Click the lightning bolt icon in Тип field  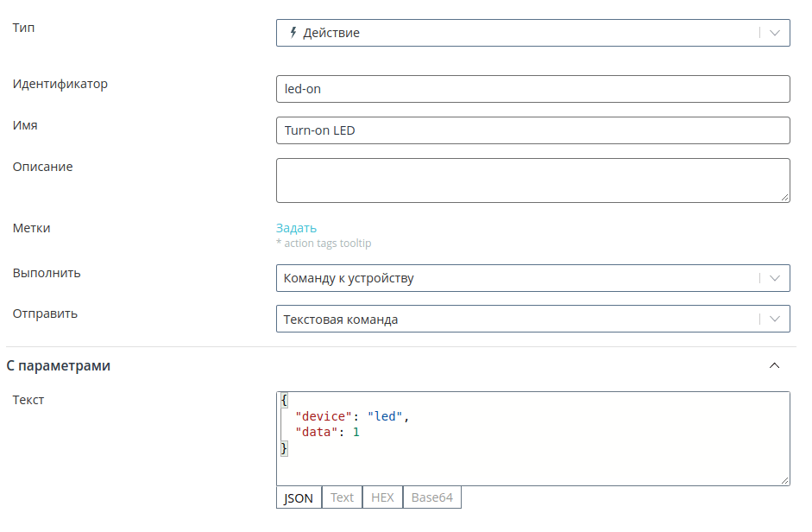pos(293,33)
